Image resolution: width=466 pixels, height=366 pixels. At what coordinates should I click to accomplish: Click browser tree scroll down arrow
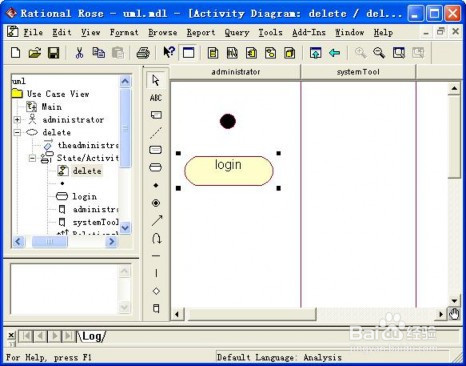point(125,228)
